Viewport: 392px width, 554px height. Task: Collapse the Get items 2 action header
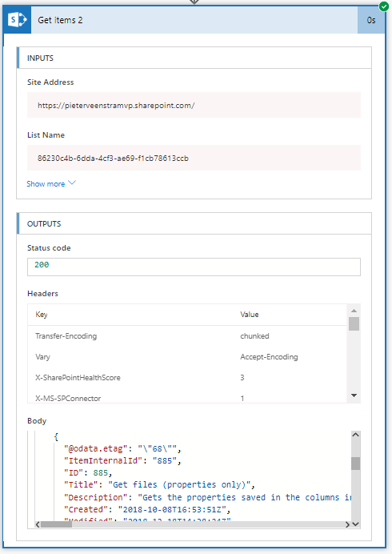[x=194, y=20]
